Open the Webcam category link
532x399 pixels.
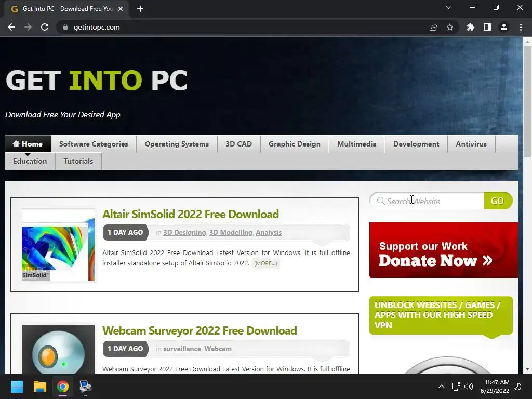tap(218, 349)
